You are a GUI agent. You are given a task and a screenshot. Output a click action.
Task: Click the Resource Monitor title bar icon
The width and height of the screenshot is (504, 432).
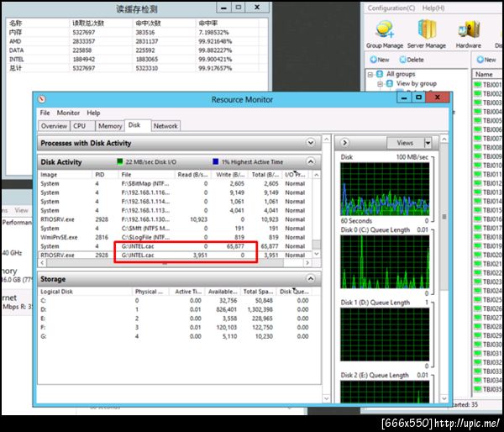point(42,99)
